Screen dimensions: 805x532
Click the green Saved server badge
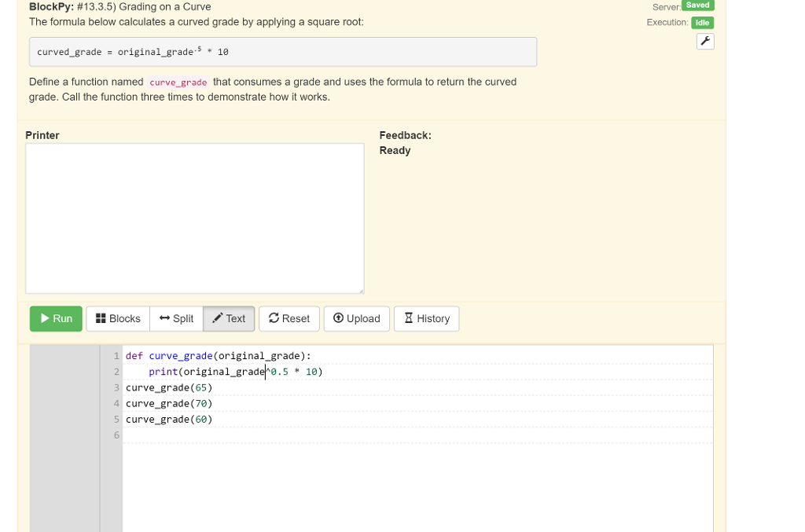[x=697, y=6]
